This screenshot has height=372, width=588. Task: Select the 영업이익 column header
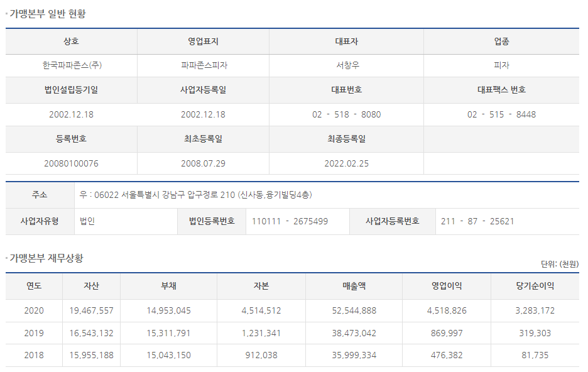point(447,286)
